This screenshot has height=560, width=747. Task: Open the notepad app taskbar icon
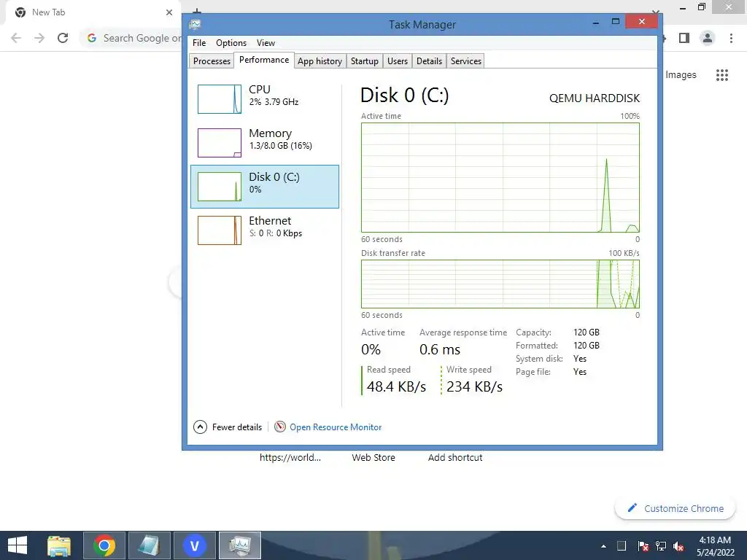(149, 545)
